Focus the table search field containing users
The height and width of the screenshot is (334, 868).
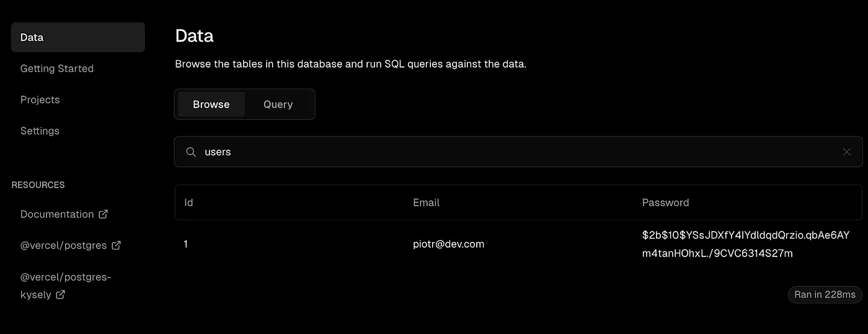click(496, 152)
